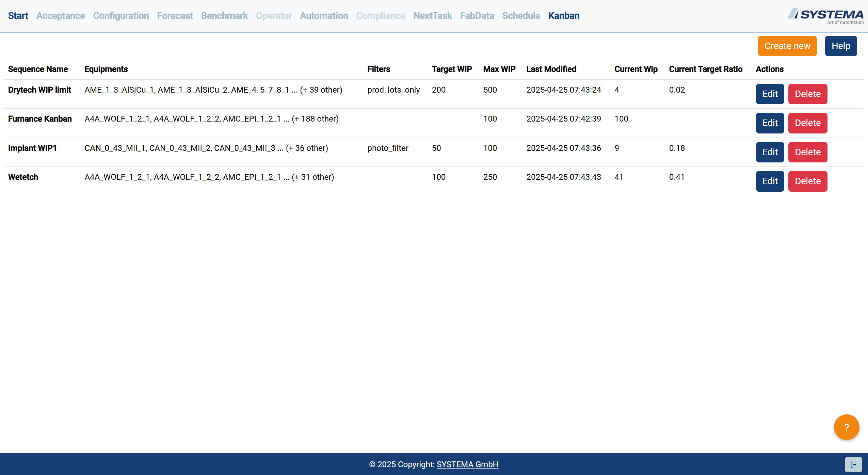Select the Furnance Kanban name cell
868x475 pixels.
point(40,119)
